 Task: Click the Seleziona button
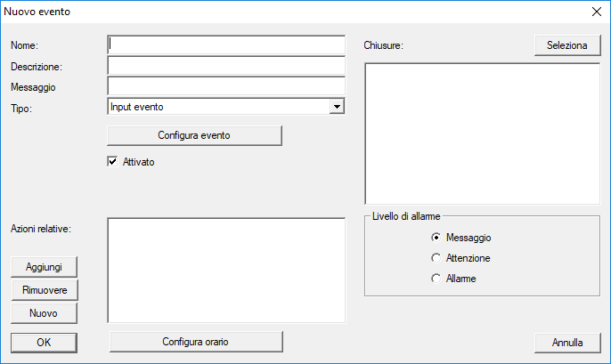click(561, 45)
